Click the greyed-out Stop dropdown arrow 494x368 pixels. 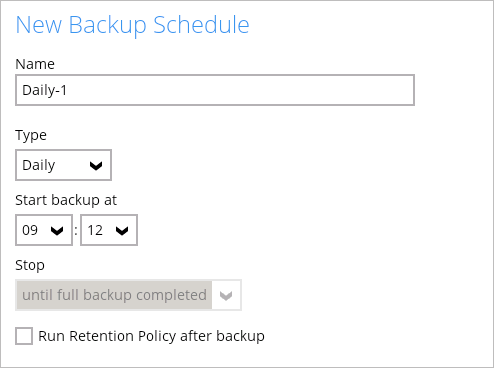click(226, 295)
